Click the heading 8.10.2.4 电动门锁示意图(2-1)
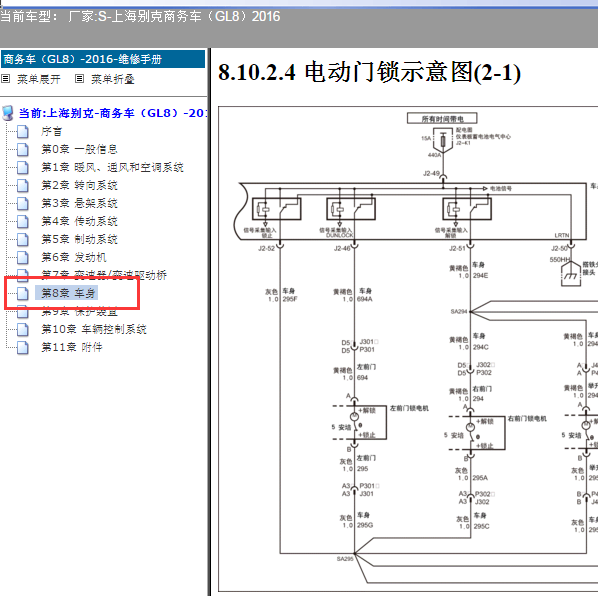Viewport: 598px width, 596px height. pos(369,72)
